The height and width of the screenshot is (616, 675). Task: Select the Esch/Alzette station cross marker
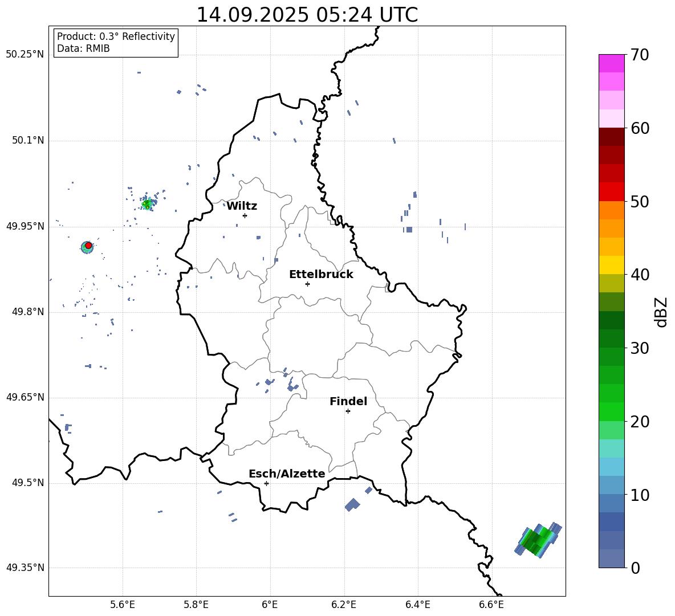coord(266,483)
